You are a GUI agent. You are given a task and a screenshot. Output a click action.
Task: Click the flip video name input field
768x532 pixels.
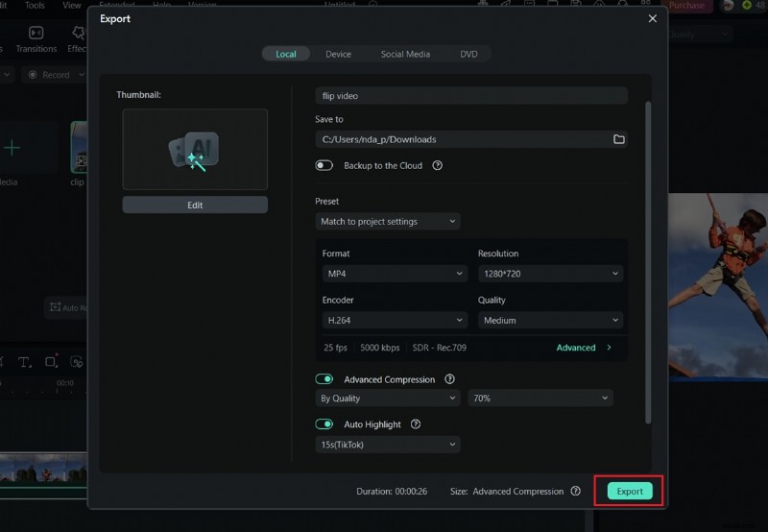(x=470, y=96)
